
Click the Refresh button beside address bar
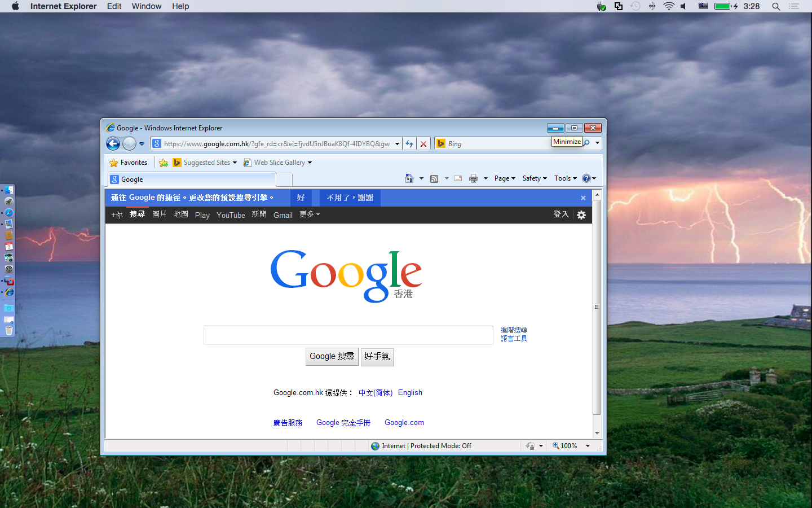409,144
